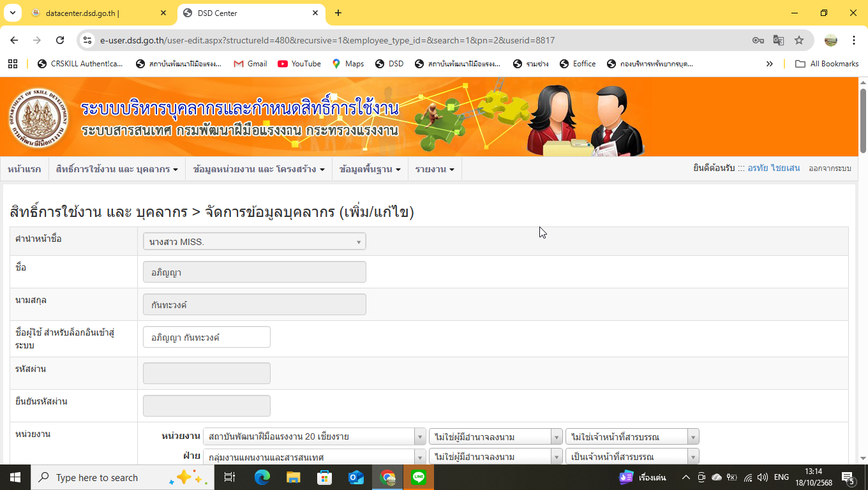Click the username login input field

tap(206, 338)
